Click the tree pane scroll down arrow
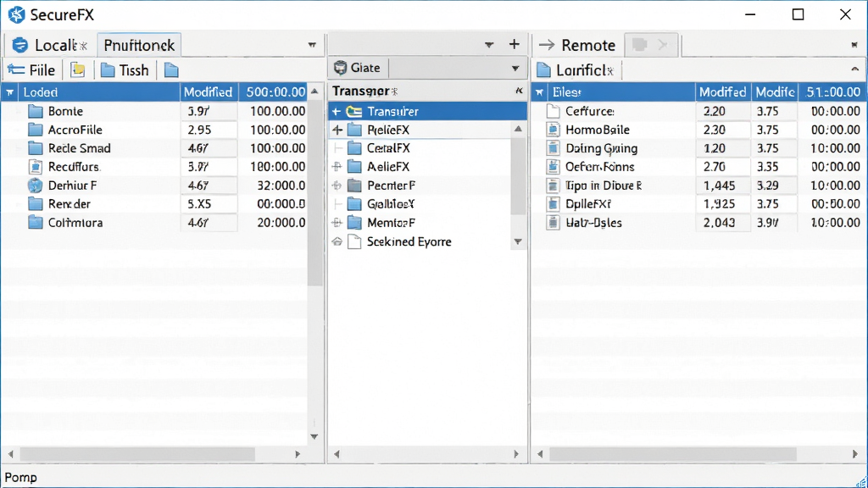868x488 pixels. (x=518, y=241)
